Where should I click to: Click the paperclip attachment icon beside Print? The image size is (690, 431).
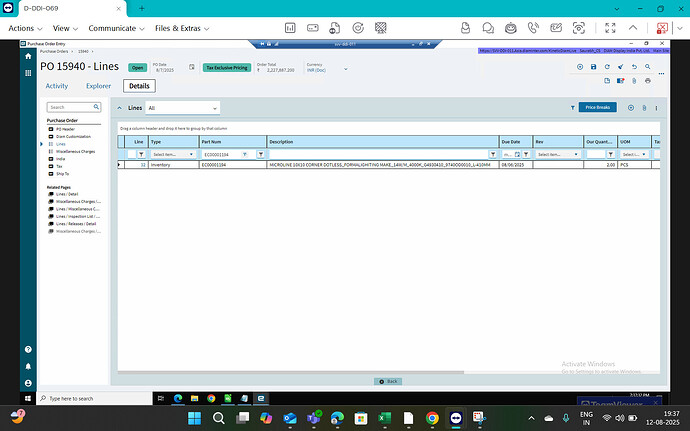pyautogui.click(x=634, y=81)
